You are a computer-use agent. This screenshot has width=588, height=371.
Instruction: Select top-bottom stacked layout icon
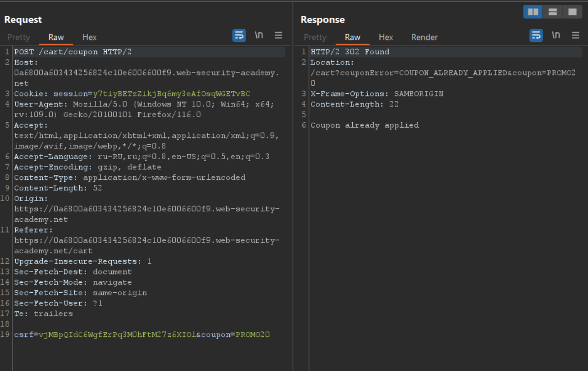[x=553, y=12]
